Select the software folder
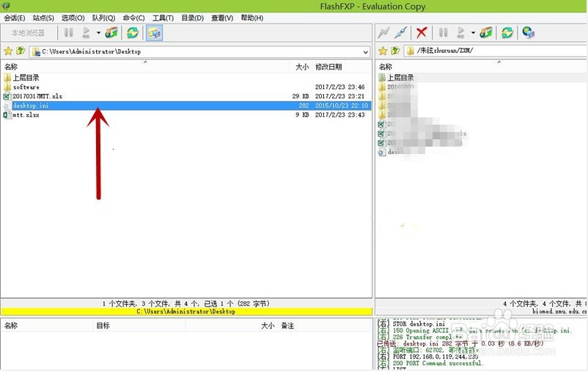Screen dimensions: 588x371 [x=26, y=87]
